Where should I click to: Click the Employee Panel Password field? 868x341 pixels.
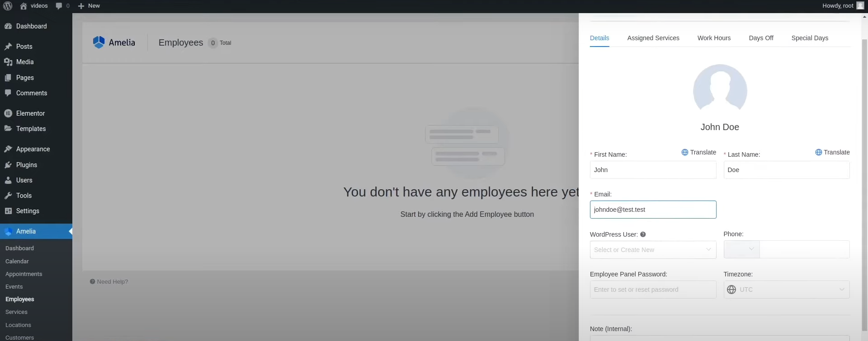coord(652,290)
